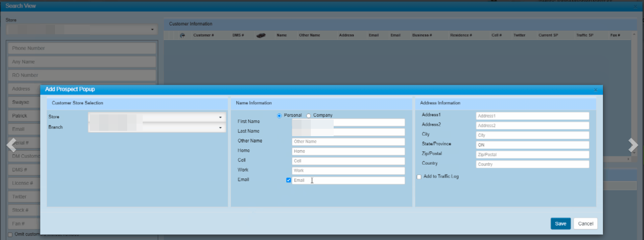
Task: Select the Zip/Postal input box
Action: (532, 155)
